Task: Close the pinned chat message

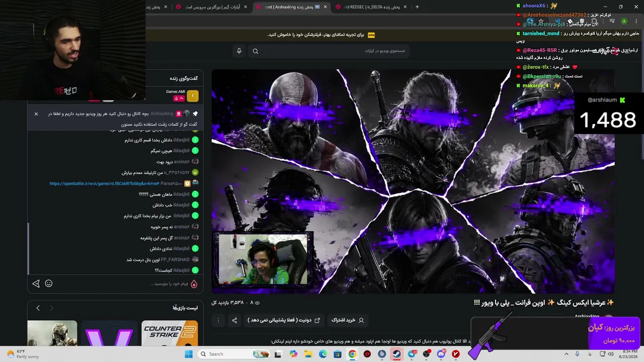Action: click(x=36, y=114)
